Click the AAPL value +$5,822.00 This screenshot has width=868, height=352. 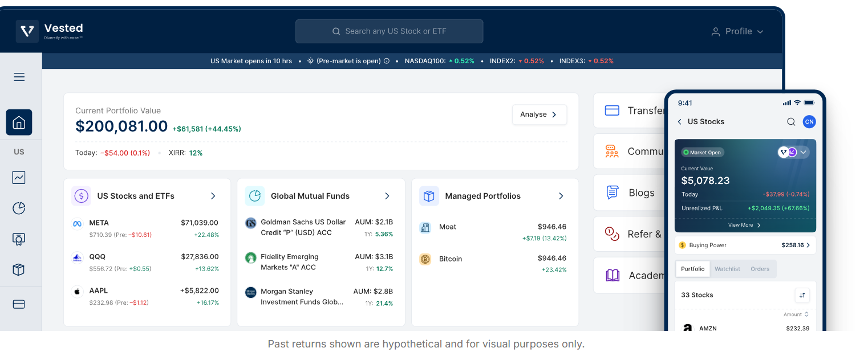tap(200, 290)
